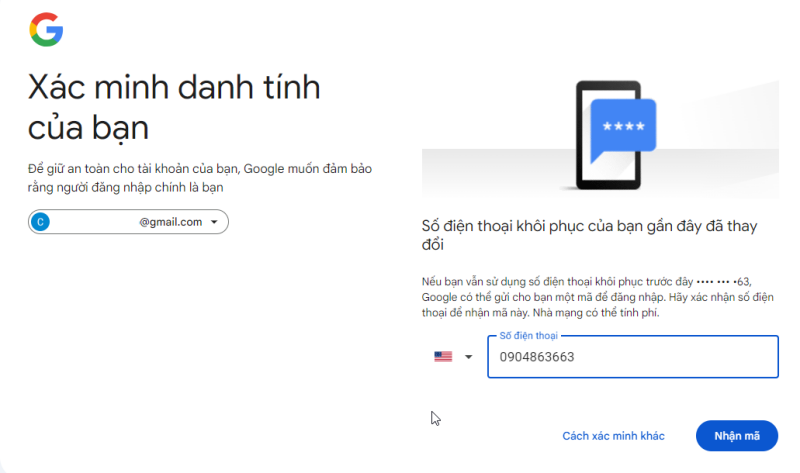Screen dimensions: 800x473
Task: Open the @gmail.com account switcher
Action: coord(128,222)
